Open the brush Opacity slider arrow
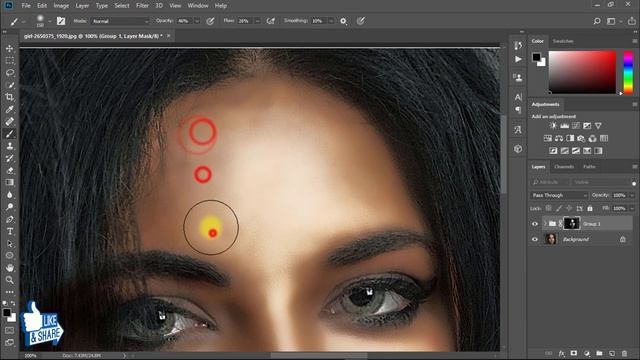640x360 pixels. pyautogui.click(x=197, y=21)
